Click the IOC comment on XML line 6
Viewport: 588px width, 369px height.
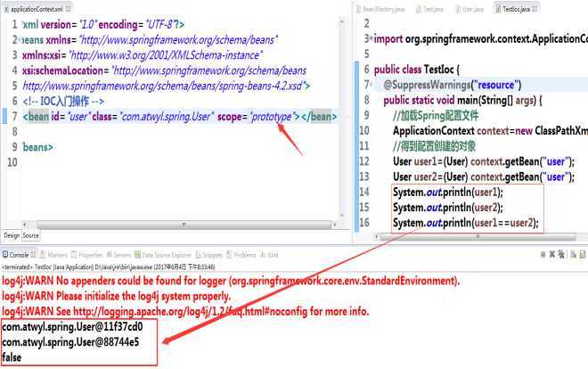pyautogui.click(x=63, y=102)
